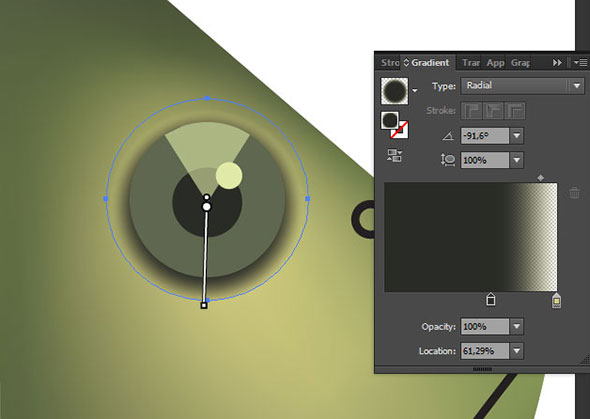Click the angle icon beside -91,6°

click(x=448, y=136)
